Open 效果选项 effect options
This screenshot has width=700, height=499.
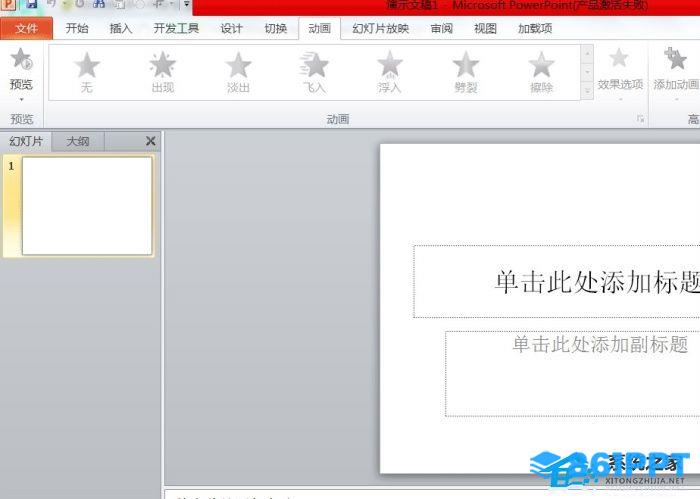point(620,74)
